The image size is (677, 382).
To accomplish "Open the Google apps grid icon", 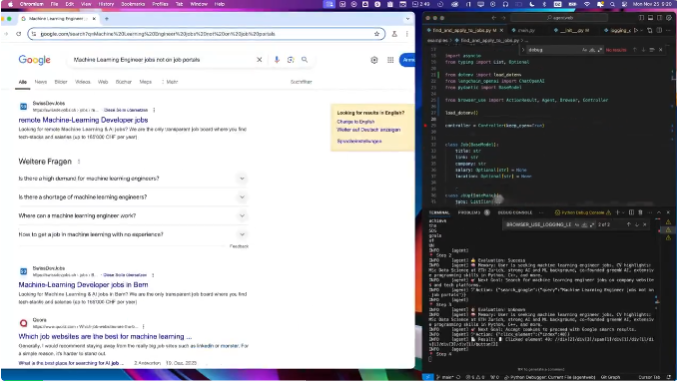I will pyautogui.click(x=390, y=60).
